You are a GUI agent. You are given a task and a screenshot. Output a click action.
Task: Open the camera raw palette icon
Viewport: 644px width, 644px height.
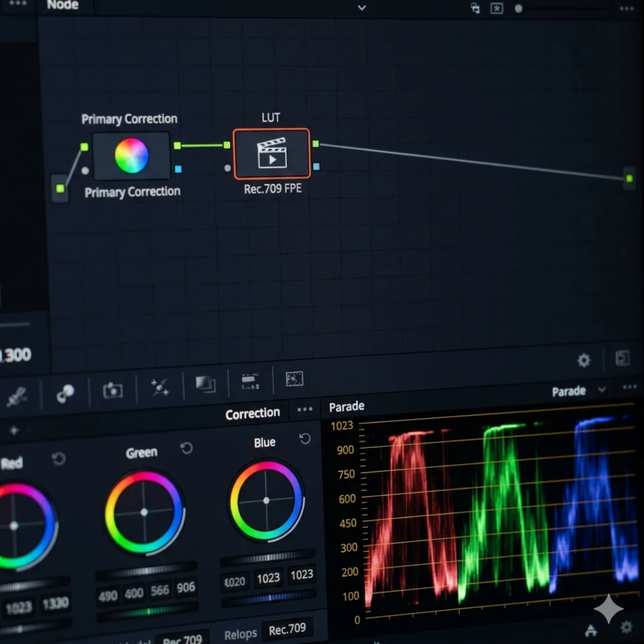(113, 390)
